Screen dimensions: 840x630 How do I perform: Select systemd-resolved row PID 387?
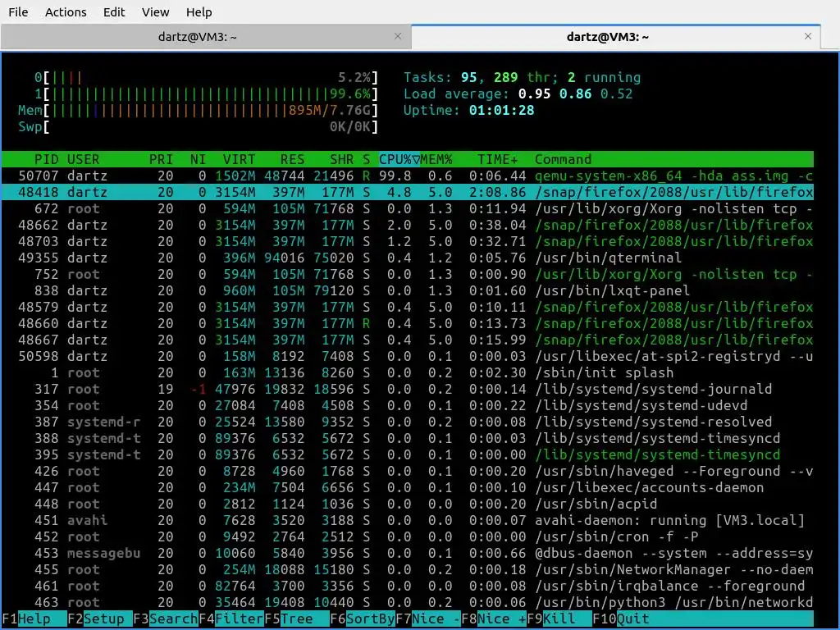click(408, 422)
